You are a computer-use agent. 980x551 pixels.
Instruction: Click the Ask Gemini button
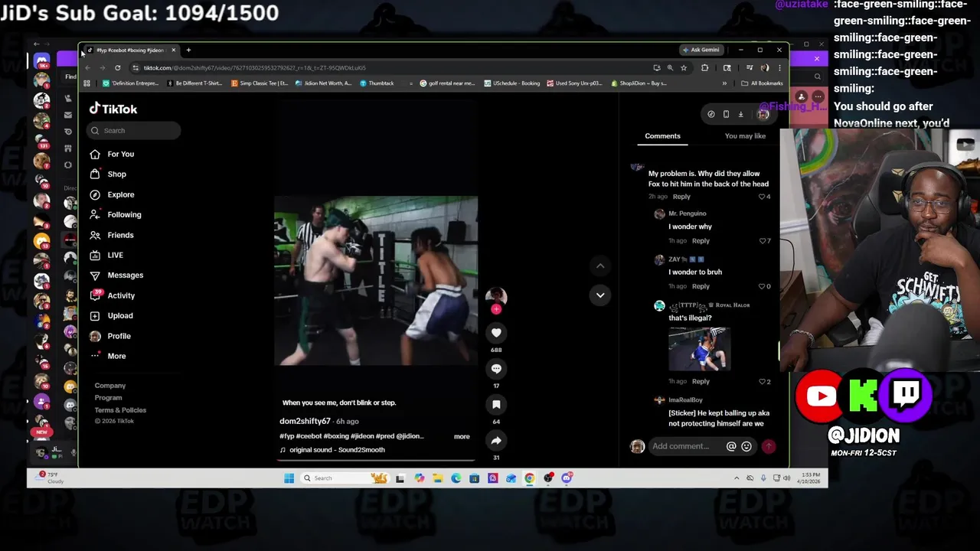701,50
